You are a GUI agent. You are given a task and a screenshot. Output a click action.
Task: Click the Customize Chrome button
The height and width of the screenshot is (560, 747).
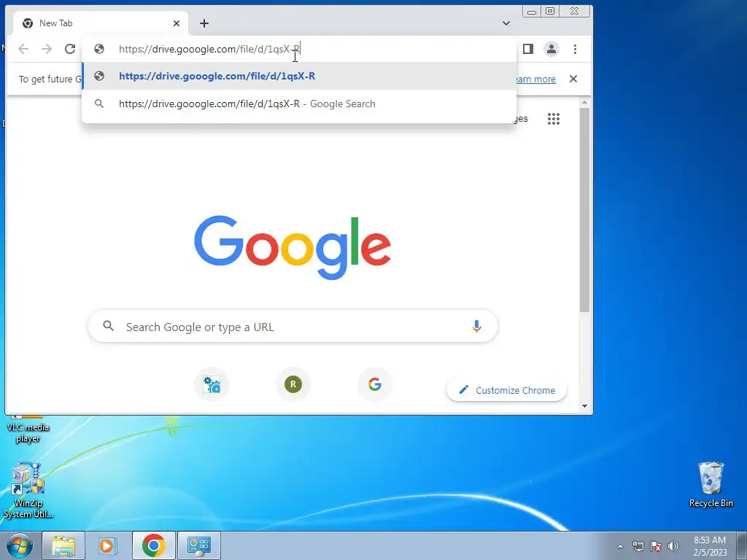pos(506,390)
